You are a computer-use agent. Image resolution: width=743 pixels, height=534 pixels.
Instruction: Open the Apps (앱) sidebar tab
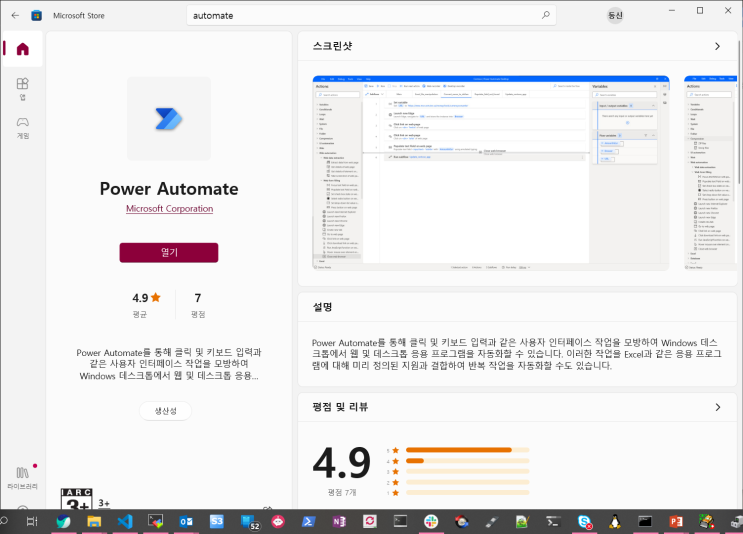click(22, 89)
